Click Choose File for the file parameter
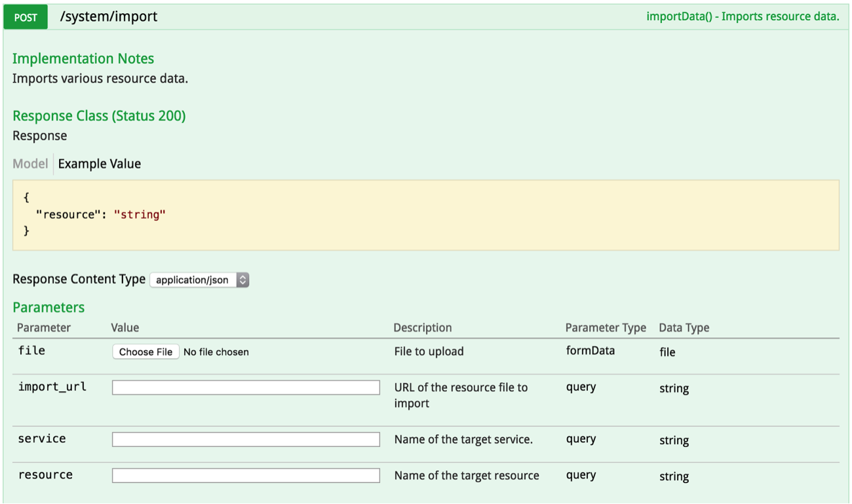This screenshot has width=852, height=504. tap(145, 351)
